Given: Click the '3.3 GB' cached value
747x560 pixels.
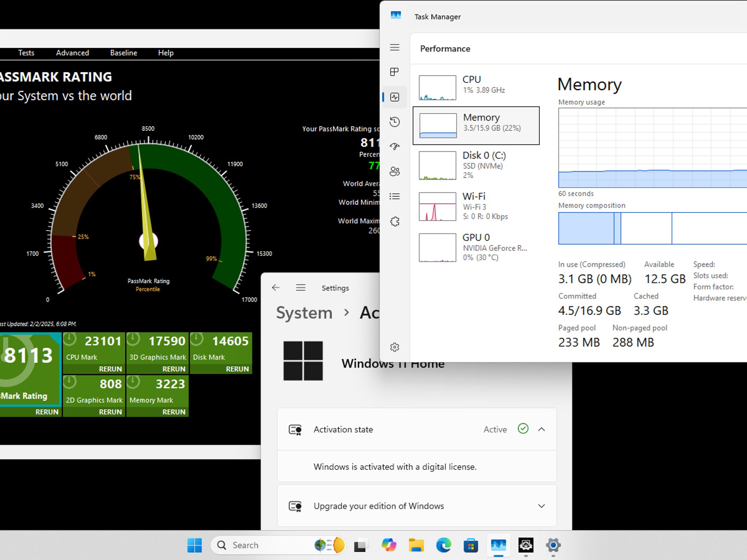Looking at the screenshot, I should click(651, 311).
